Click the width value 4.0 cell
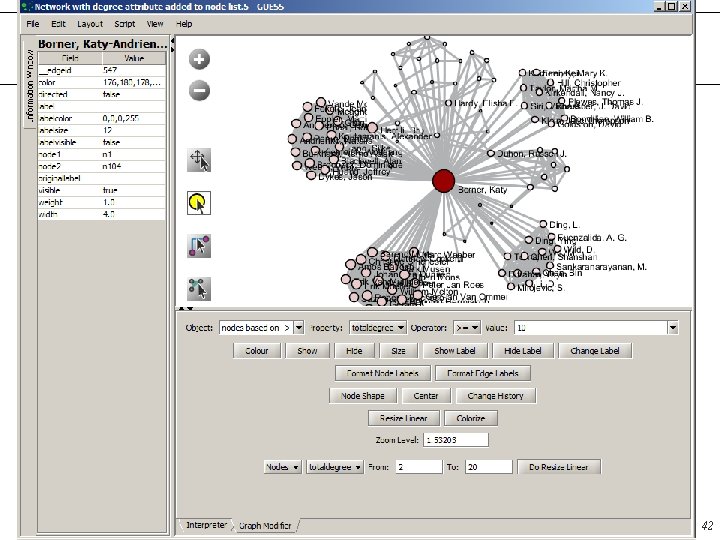Viewport: 720px width, 540px height. pyautogui.click(x=134, y=214)
